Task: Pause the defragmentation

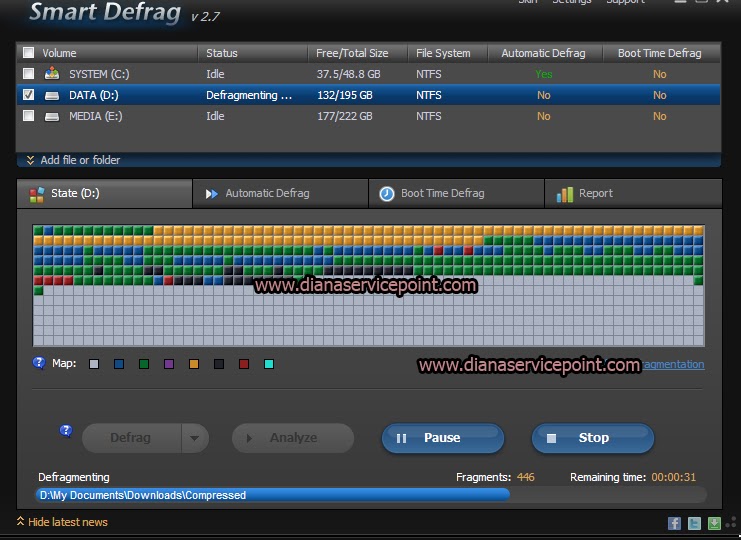Action: tap(443, 438)
